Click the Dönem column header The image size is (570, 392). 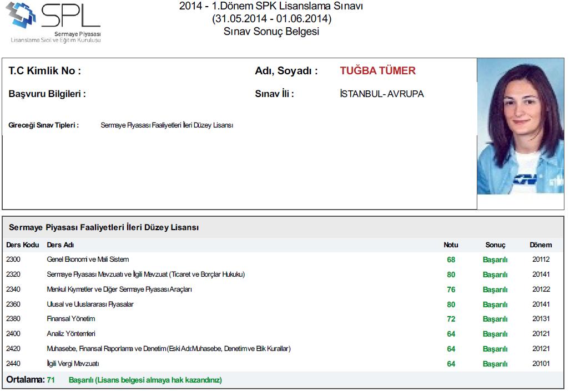tap(541, 245)
